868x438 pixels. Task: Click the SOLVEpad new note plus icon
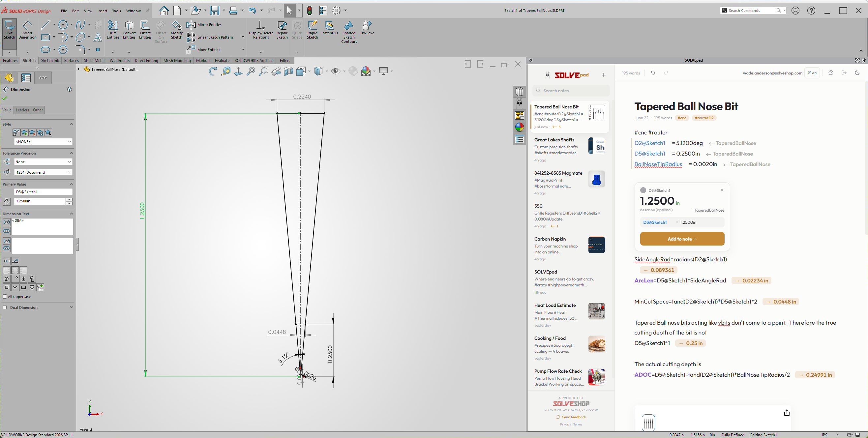pyautogui.click(x=604, y=75)
